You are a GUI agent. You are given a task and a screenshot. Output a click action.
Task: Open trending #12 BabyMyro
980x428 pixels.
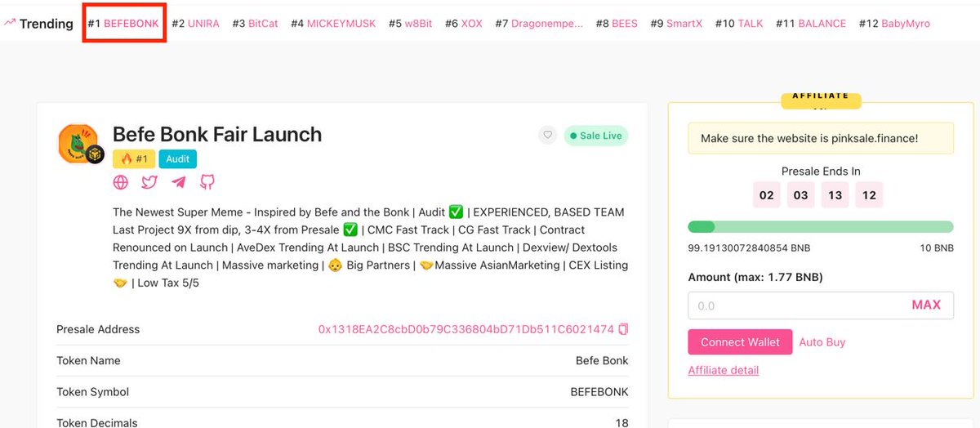coord(894,24)
